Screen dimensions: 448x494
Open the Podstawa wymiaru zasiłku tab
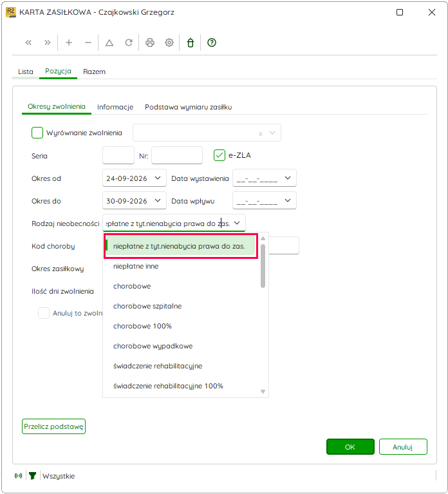(x=188, y=107)
